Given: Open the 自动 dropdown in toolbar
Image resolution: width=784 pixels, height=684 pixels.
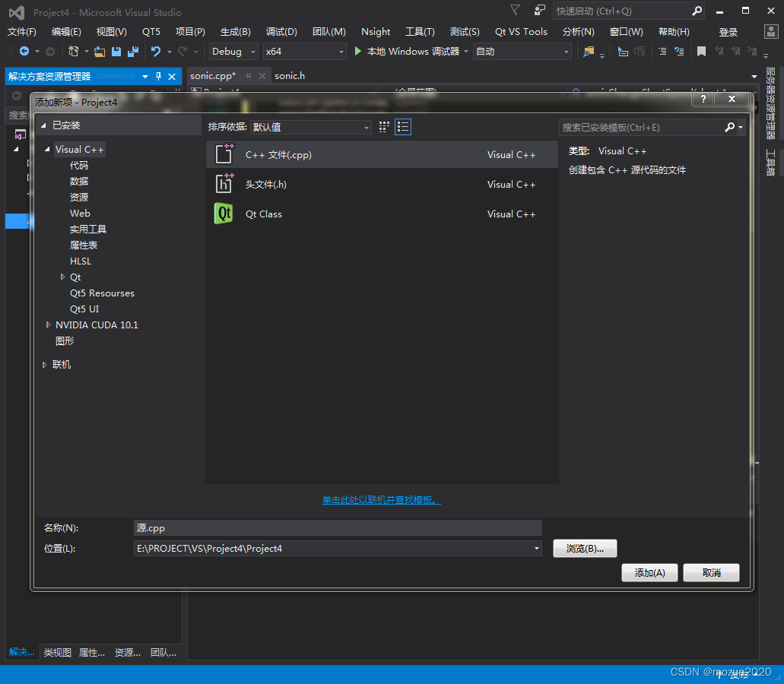Looking at the screenshot, I should [522, 51].
